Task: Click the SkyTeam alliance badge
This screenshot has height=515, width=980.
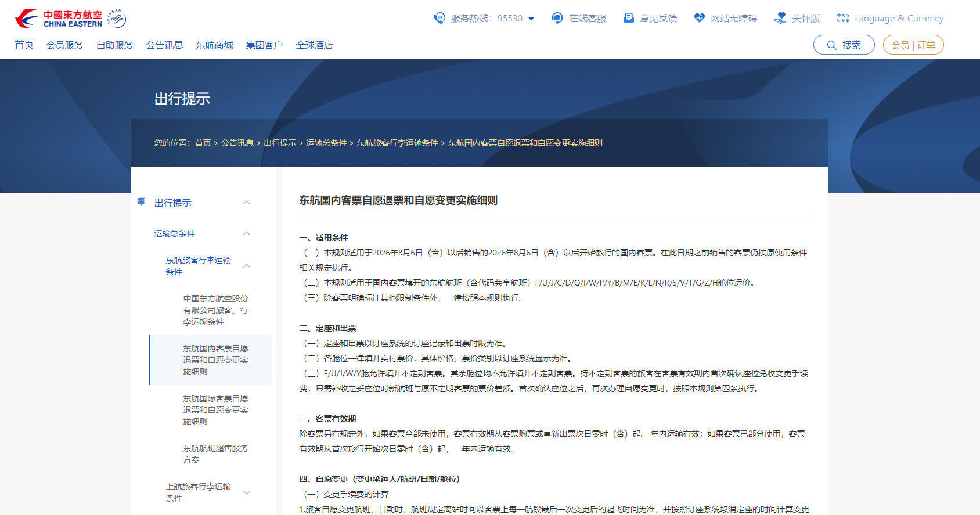Action: (x=117, y=19)
